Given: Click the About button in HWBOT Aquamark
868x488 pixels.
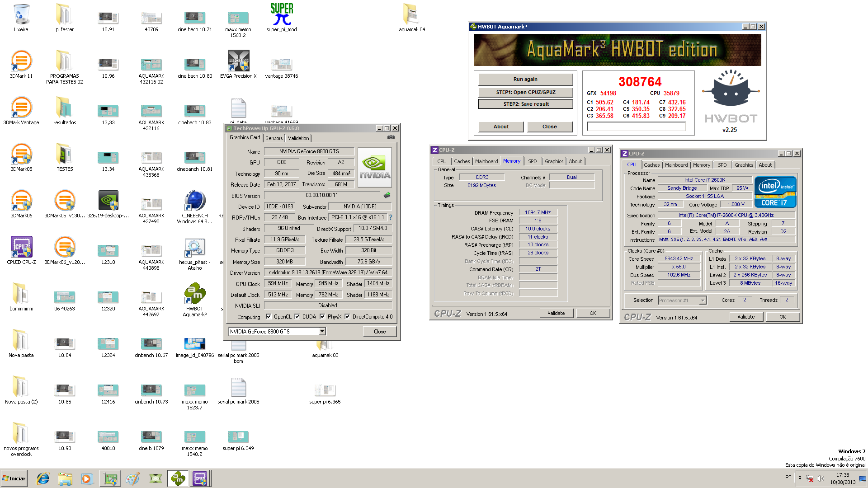Looking at the screenshot, I should click(x=501, y=127).
